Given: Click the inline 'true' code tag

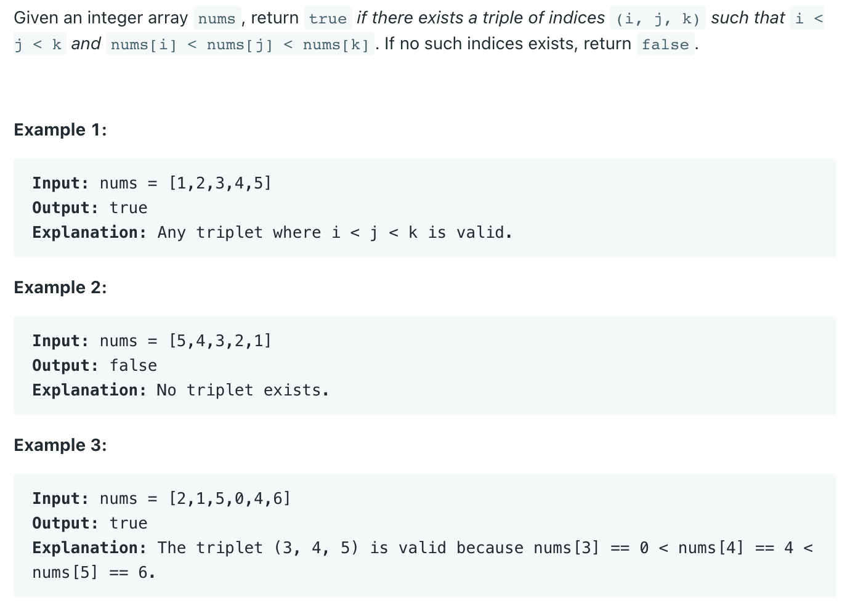Looking at the screenshot, I should click(x=328, y=18).
